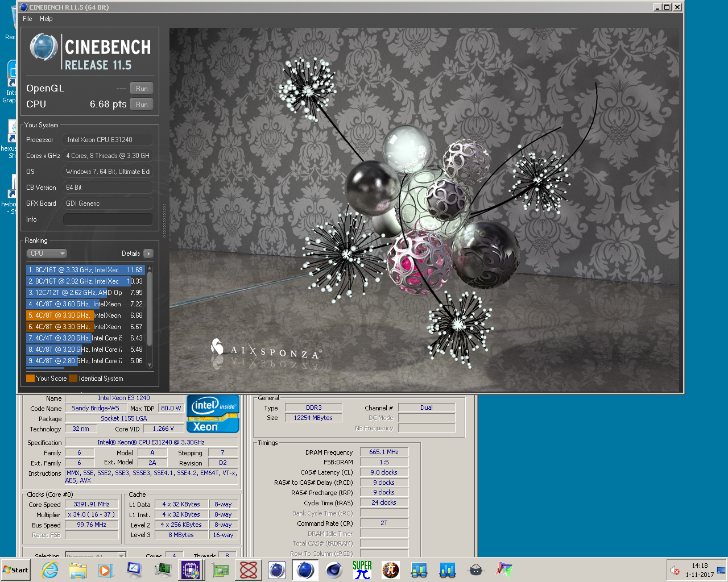Viewport: 728px width, 582px height.
Task: Click the ranking list scroll-up arrow
Action: (150, 268)
